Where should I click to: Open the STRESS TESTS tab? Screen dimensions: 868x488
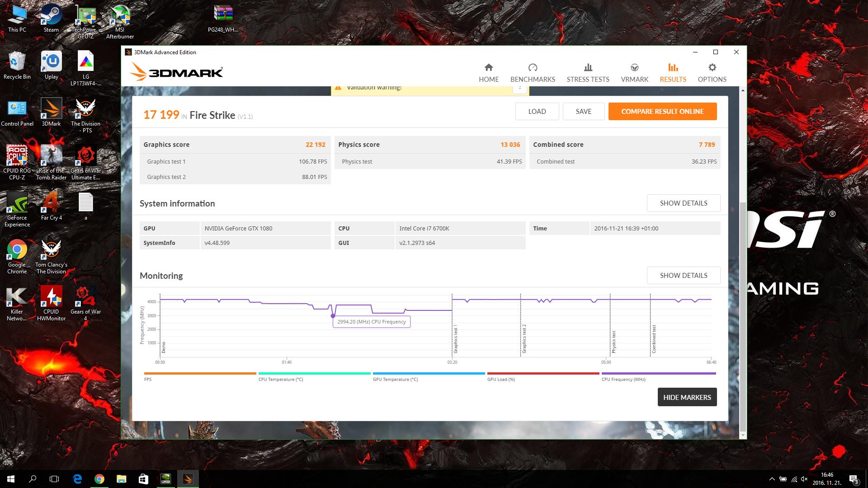click(x=588, y=73)
